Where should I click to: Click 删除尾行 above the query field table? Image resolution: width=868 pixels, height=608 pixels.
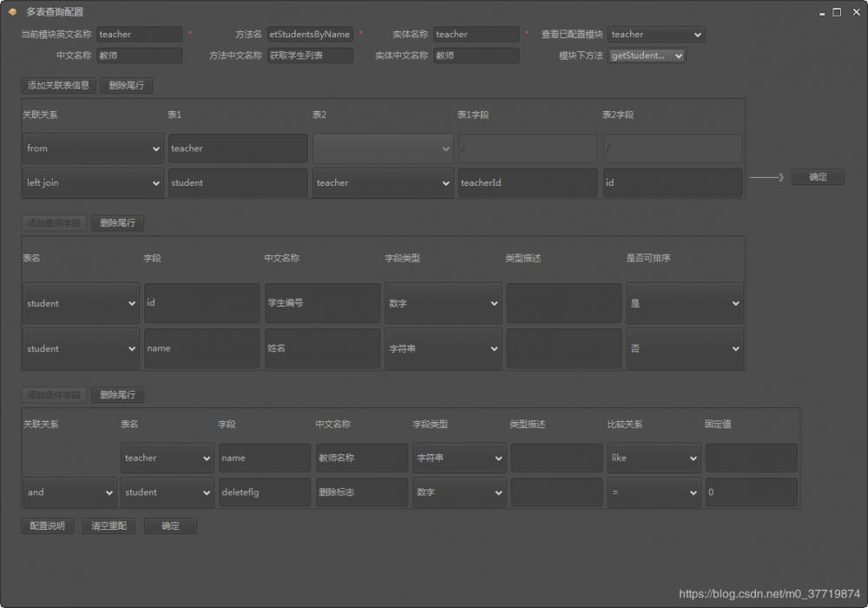point(117,223)
